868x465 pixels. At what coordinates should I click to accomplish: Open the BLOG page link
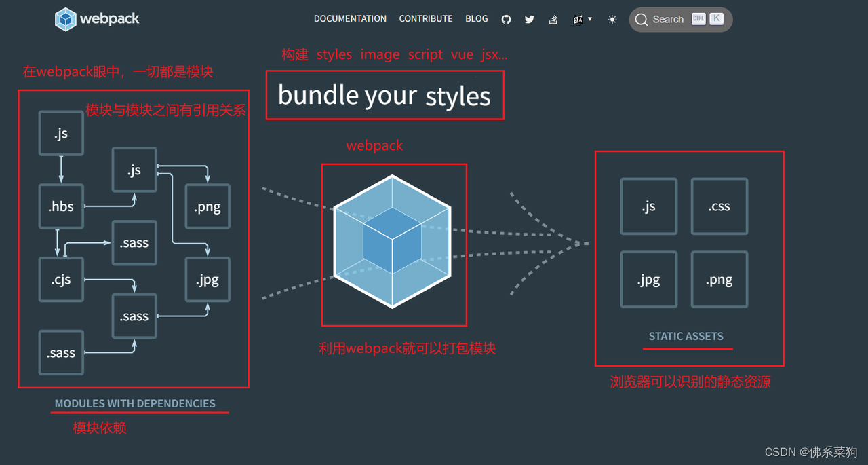(476, 19)
